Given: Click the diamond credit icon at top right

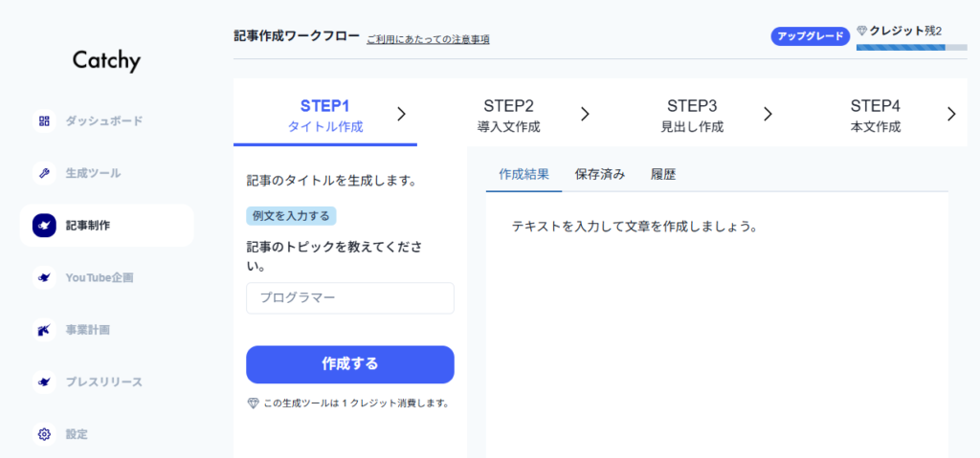Looking at the screenshot, I should click(861, 31).
